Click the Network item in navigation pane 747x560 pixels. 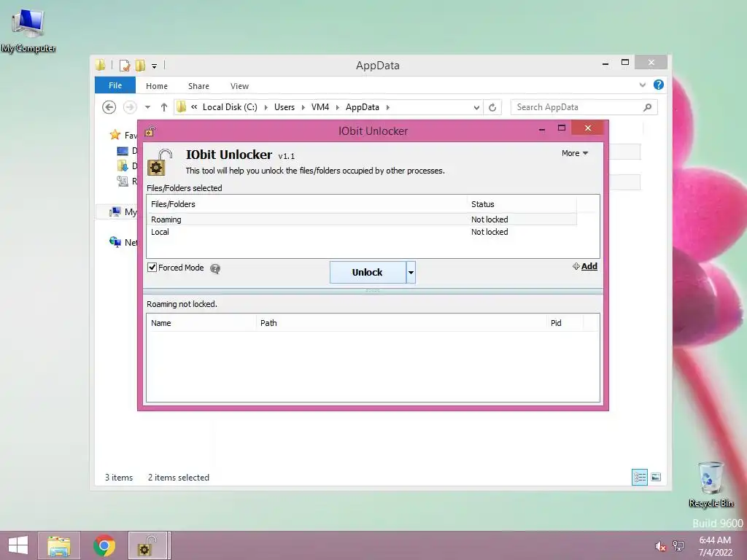coord(123,242)
